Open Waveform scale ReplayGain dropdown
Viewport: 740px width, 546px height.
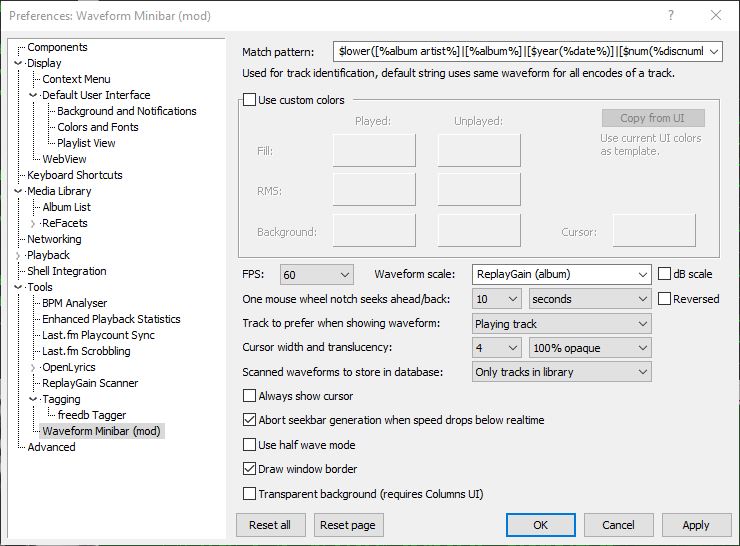(561, 274)
